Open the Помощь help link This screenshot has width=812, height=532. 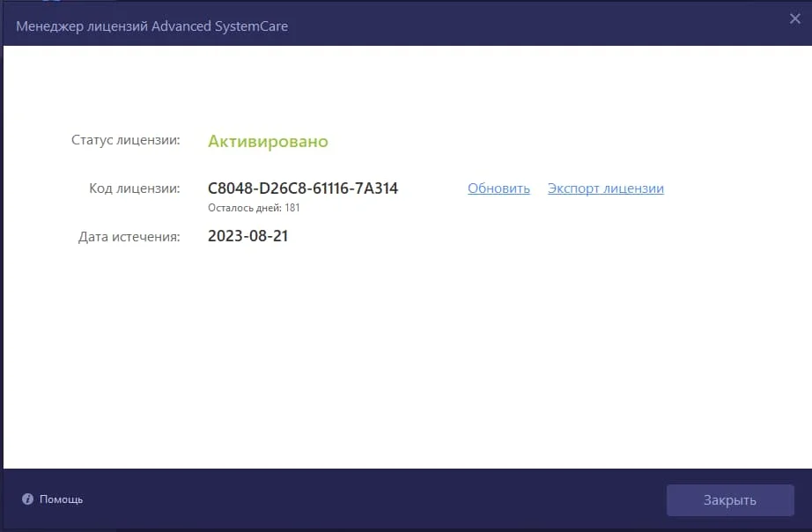tap(62, 499)
